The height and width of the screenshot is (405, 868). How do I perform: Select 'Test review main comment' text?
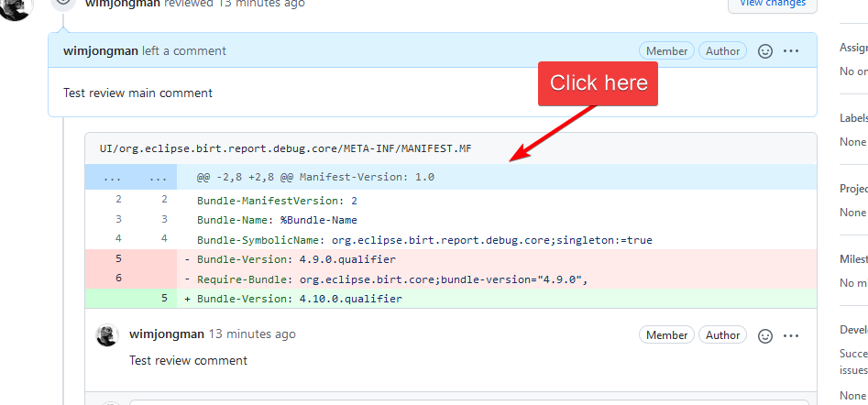(x=137, y=93)
